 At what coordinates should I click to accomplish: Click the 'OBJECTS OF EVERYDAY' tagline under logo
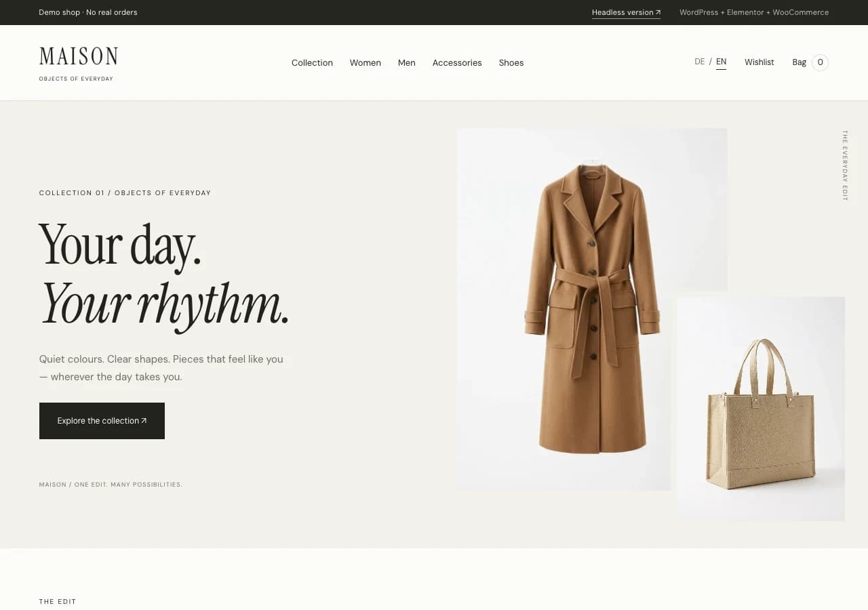[x=76, y=79]
